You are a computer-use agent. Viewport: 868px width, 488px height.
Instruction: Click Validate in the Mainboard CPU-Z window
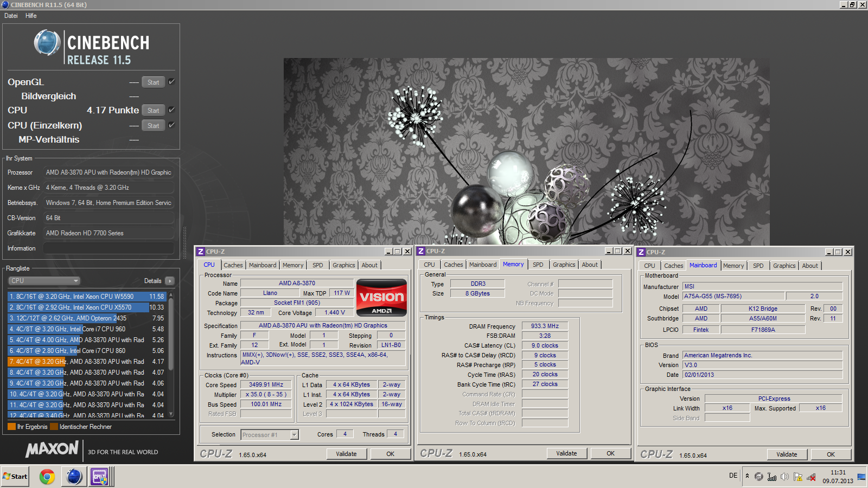click(x=787, y=454)
